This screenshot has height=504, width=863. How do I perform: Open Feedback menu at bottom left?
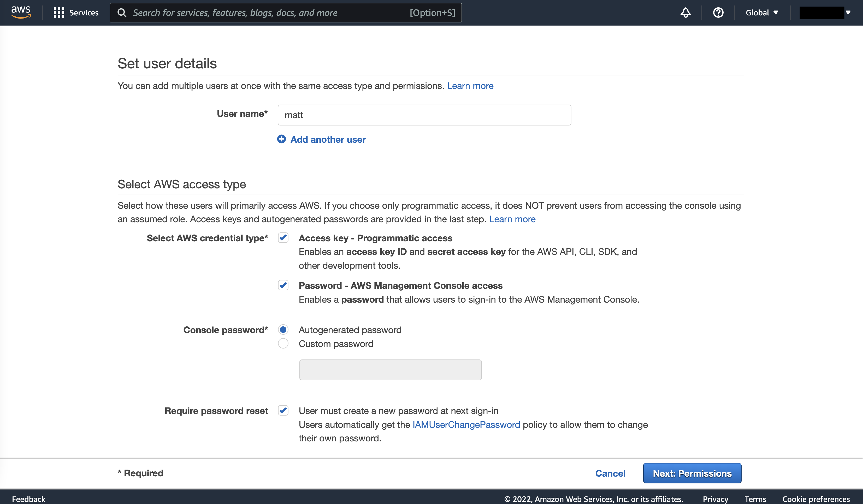click(x=28, y=498)
